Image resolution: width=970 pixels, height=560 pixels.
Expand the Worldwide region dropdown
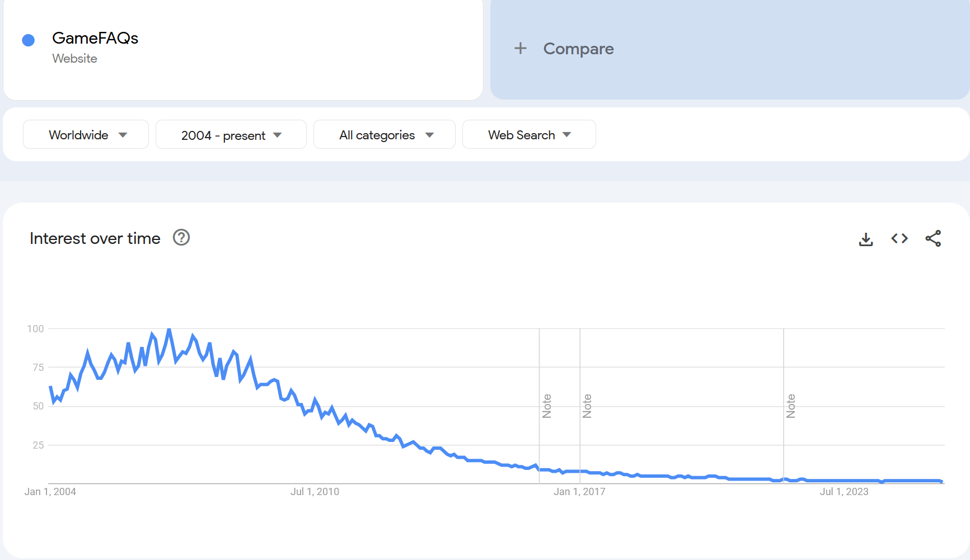86,135
